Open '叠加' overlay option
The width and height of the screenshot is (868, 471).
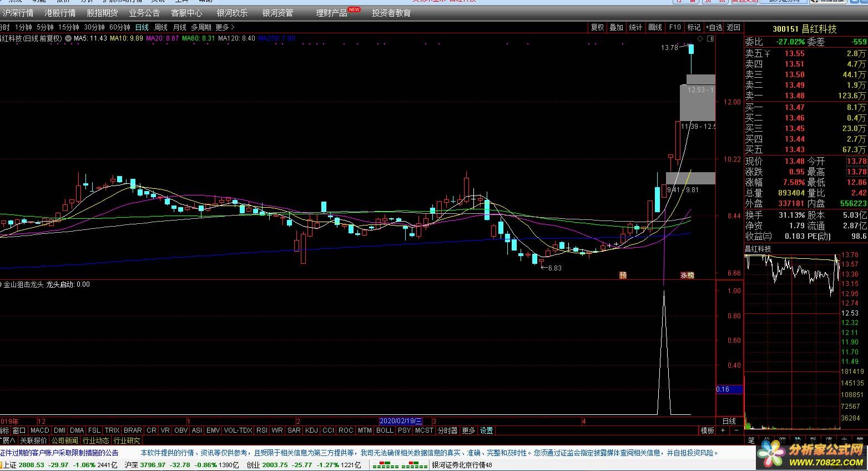[x=616, y=27]
